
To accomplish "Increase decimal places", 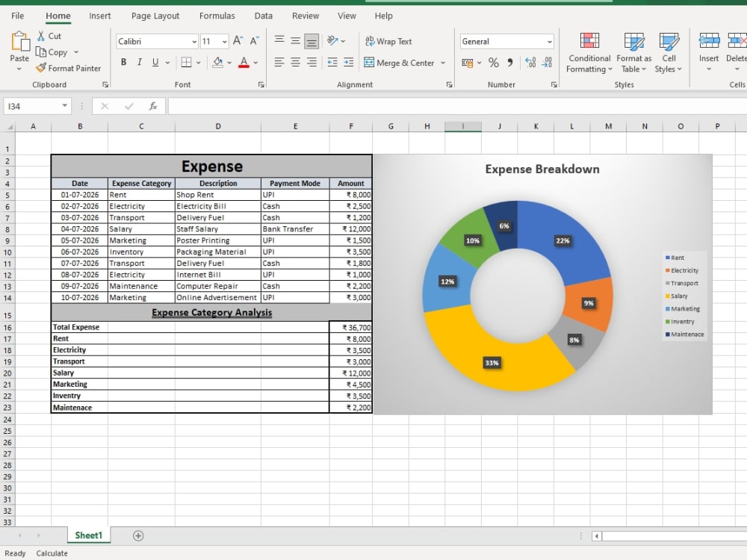I will click(x=530, y=63).
